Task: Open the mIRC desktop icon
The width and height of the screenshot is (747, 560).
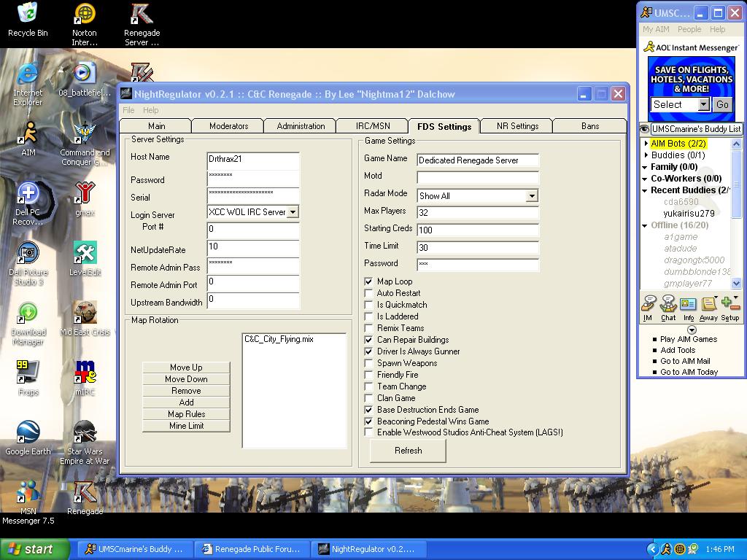Action: click(85, 373)
